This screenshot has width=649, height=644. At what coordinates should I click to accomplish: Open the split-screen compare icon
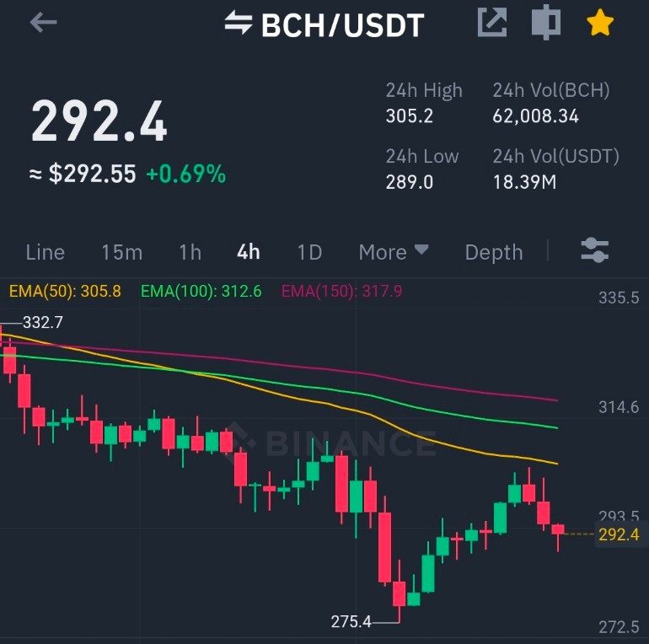click(546, 23)
